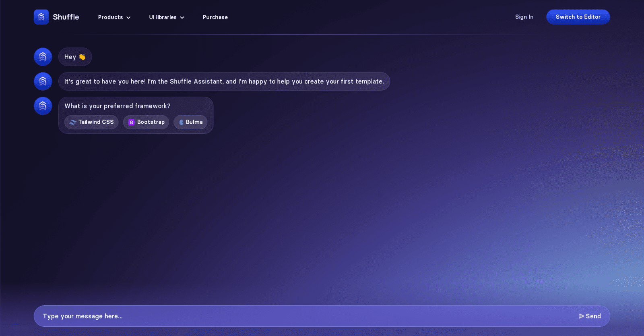Click the assistant avatar beside the framework question
This screenshot has width=644, height=336.
[x=43, y=106]
